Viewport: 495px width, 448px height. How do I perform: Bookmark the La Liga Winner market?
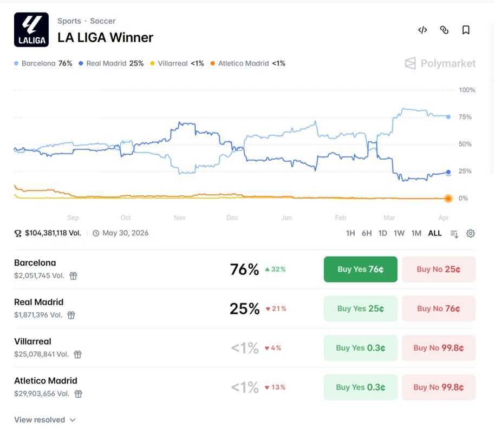pyautogui.click(x=466, y=30)
